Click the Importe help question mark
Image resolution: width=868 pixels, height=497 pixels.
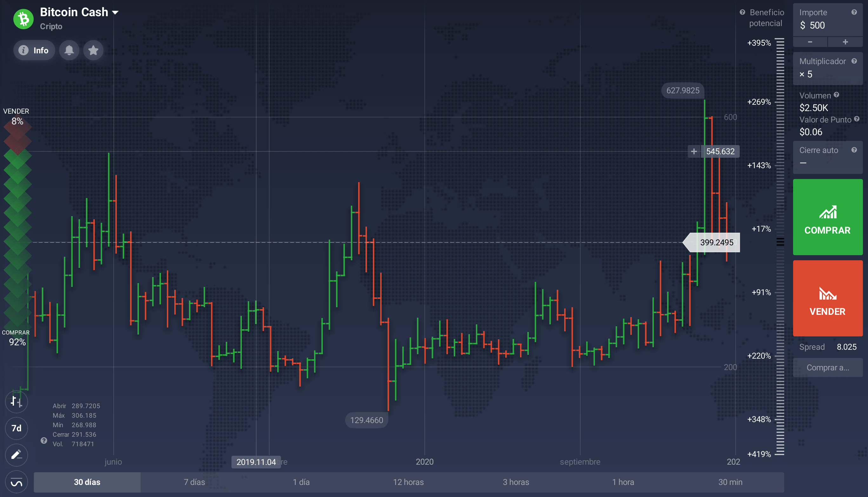[x=854, y=12]
